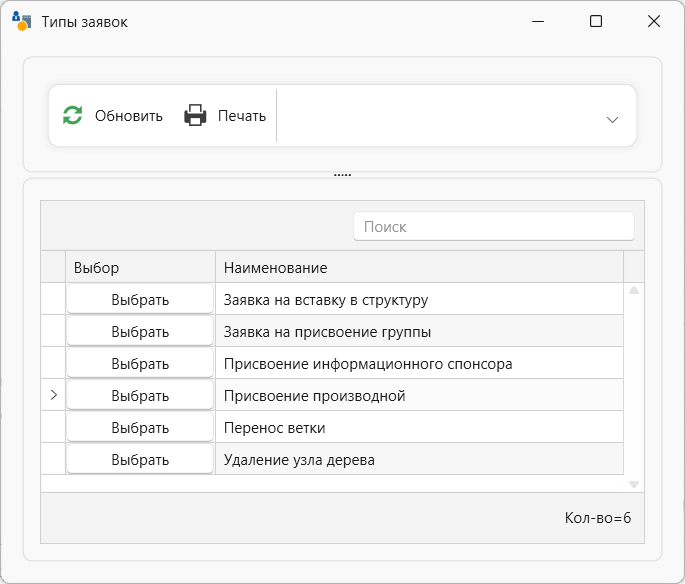Viewport: 685px width, 584px height.
Task: Select the Заявка на присвоение группы cell
Action: click(419, 331)
